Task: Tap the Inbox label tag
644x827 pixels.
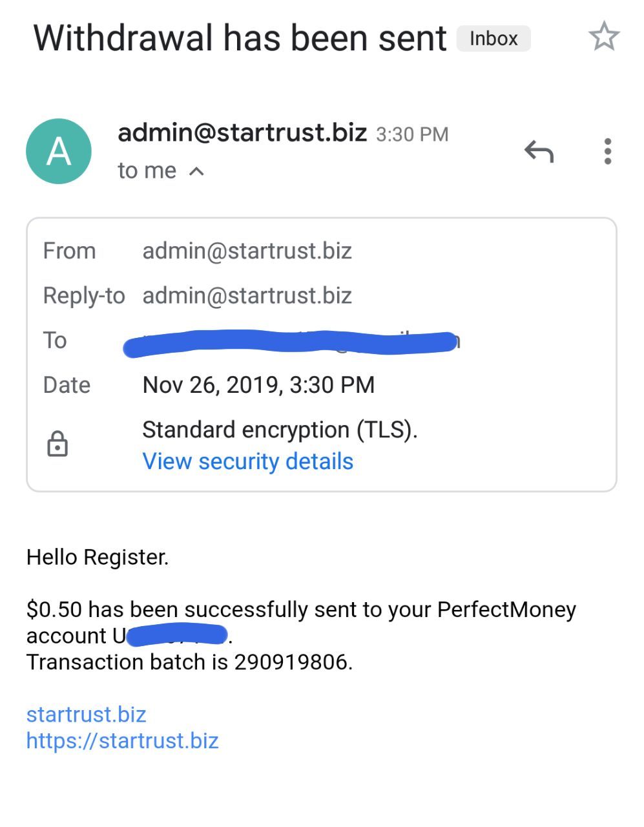Action: 493,39
